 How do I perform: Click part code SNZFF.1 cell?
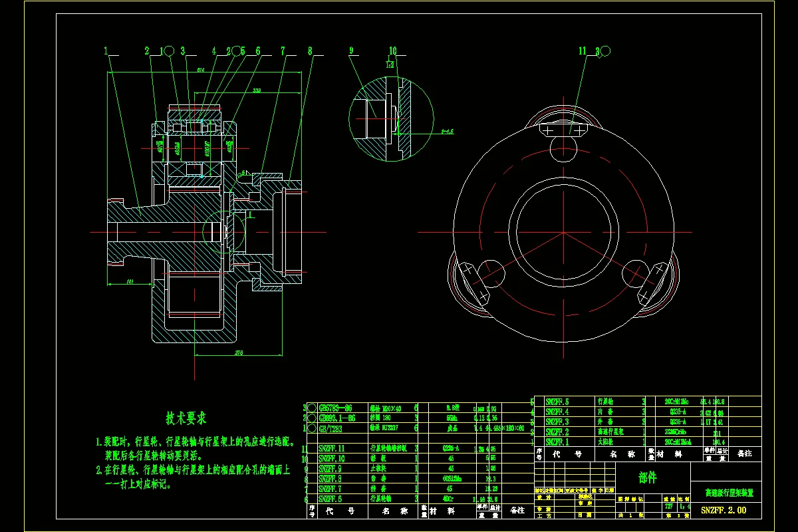557,442
